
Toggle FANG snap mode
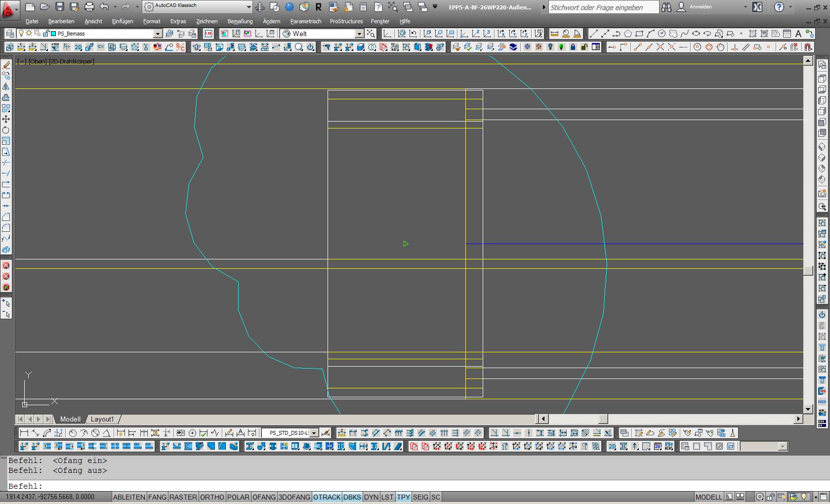157,497
